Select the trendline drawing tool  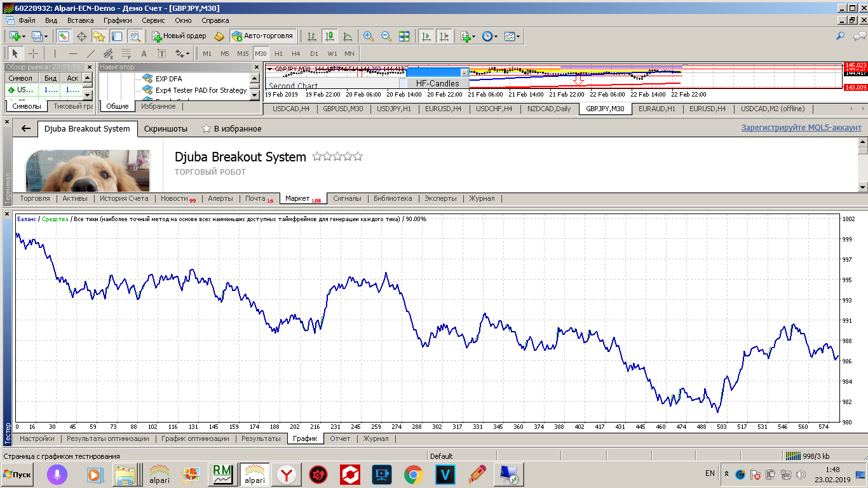(x=90, y=53)
